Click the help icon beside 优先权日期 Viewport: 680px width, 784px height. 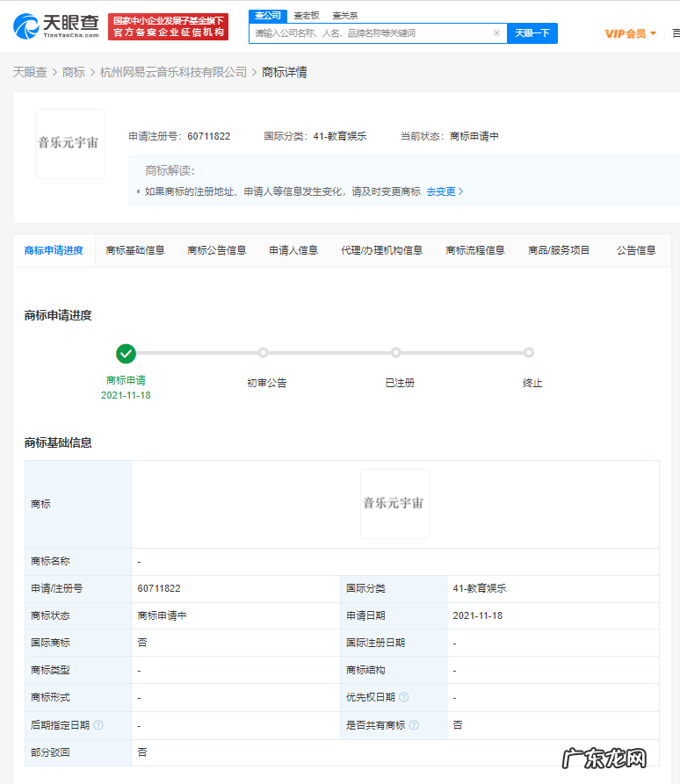pos(404,697)
